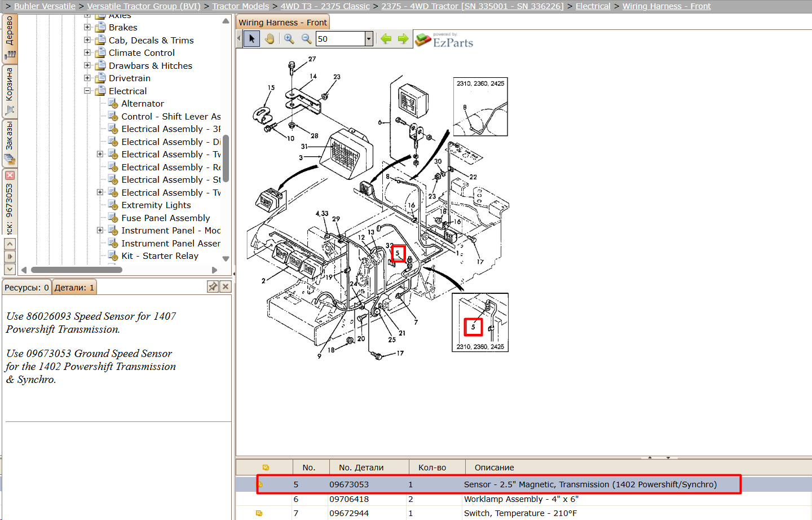Go to previous diagram with green left arrow
Image resolution: width=812 pixels, height=520 pixels.
[386, 39]
